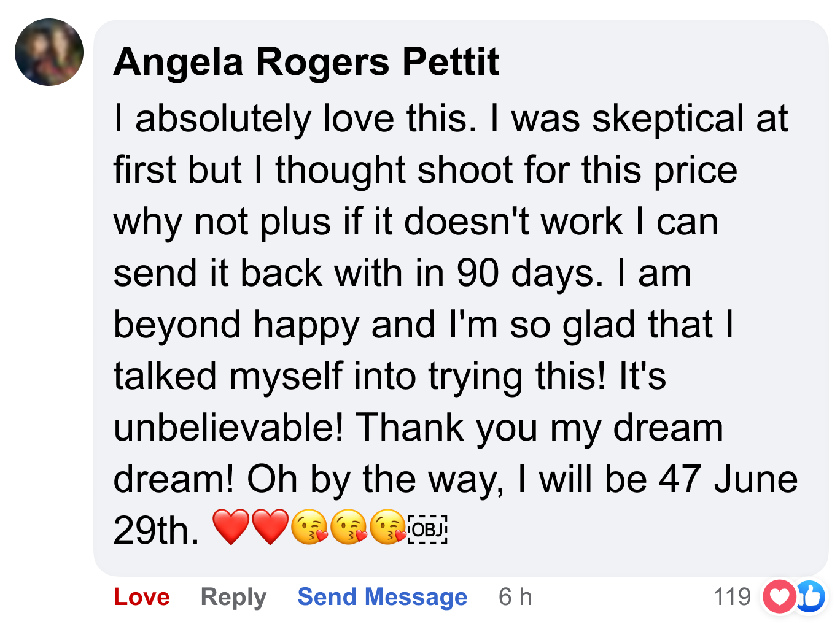Show the 119 reactions list
The width and height of the screenshot is (840, 632).
pyautogui.click(x=732, y=596)
